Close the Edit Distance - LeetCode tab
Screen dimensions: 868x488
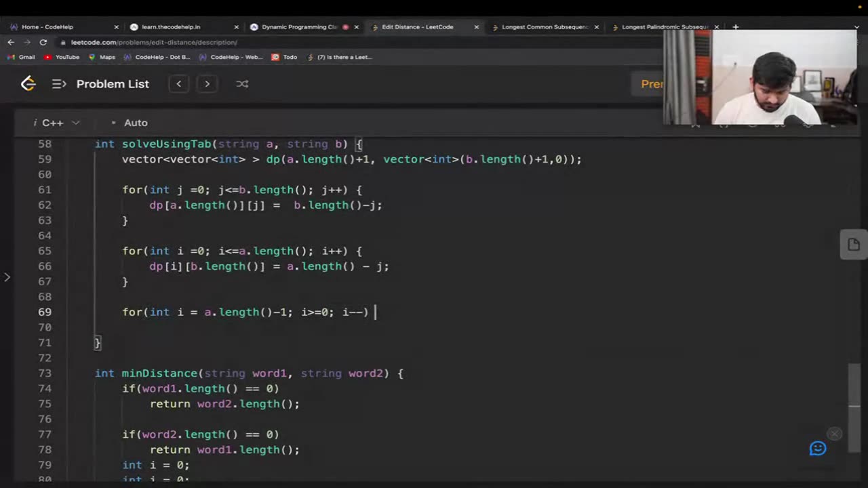[x=476, y=27]
